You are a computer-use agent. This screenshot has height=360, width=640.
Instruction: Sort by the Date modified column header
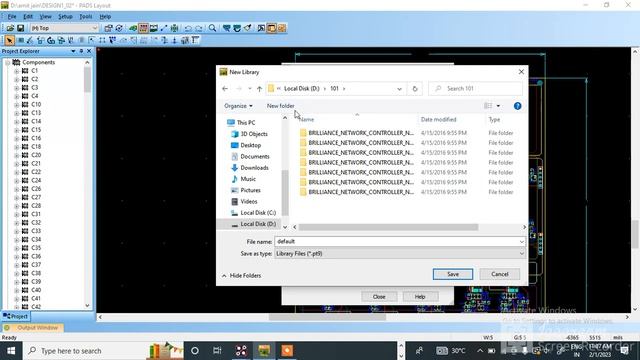pos(438,120)
